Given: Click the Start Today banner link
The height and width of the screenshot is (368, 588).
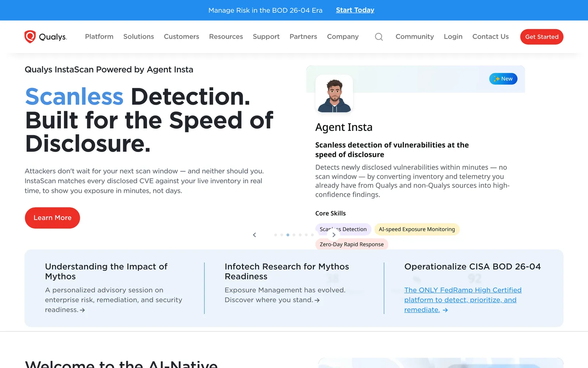Looking at the screenshot, I should [x=355, y=10].
